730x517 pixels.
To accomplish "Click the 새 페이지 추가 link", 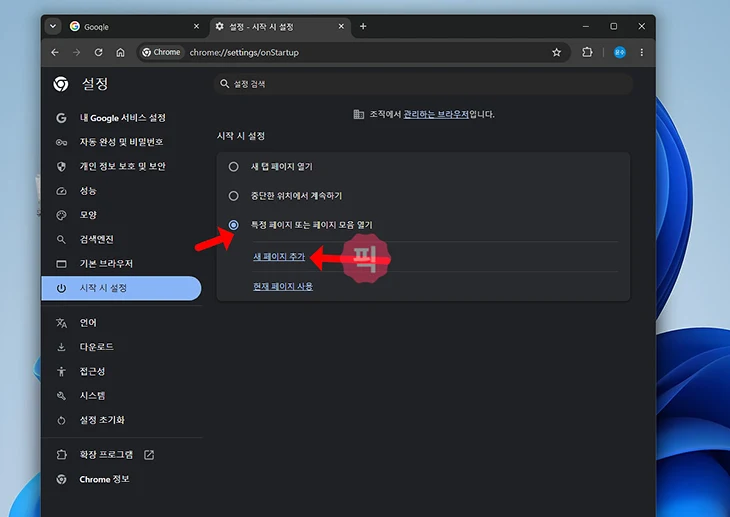I will (x=279, y=256).
